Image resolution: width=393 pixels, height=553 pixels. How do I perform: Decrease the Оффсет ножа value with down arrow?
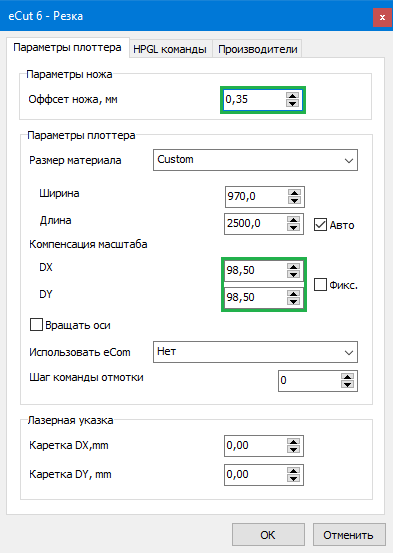point(292,103)
